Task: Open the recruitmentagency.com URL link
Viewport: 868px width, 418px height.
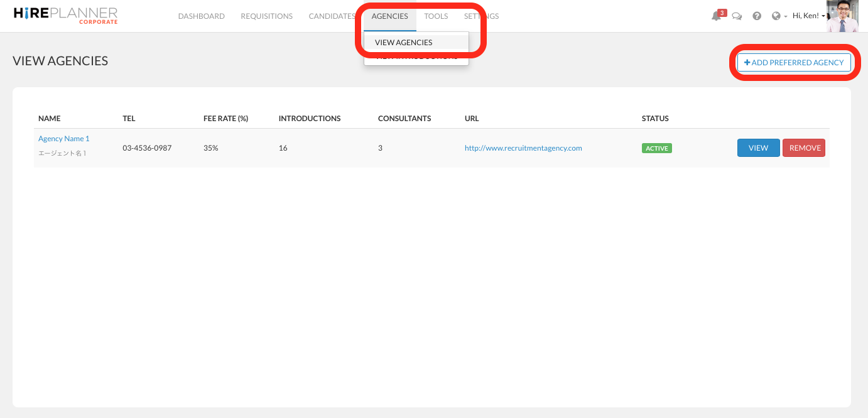Action: (x=523, y=148)
